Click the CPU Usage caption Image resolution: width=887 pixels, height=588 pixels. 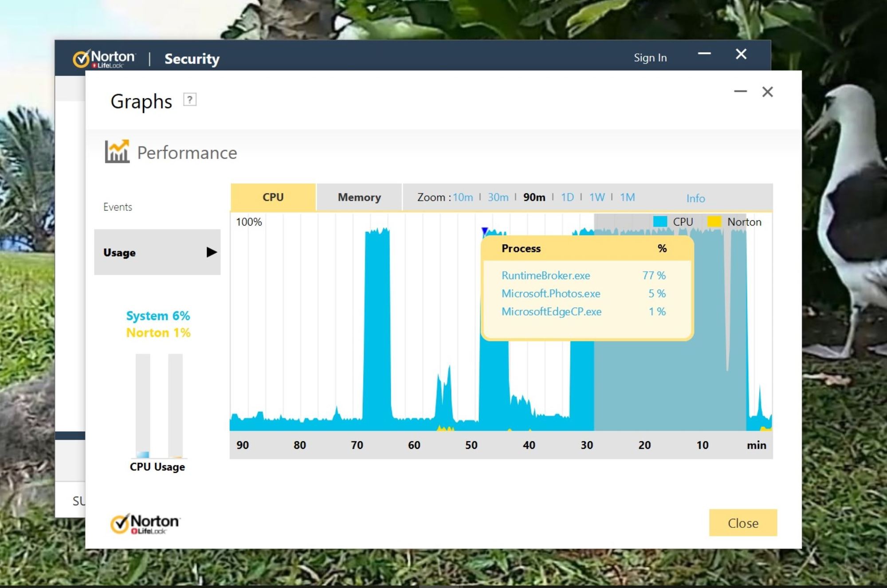point(157,467)
